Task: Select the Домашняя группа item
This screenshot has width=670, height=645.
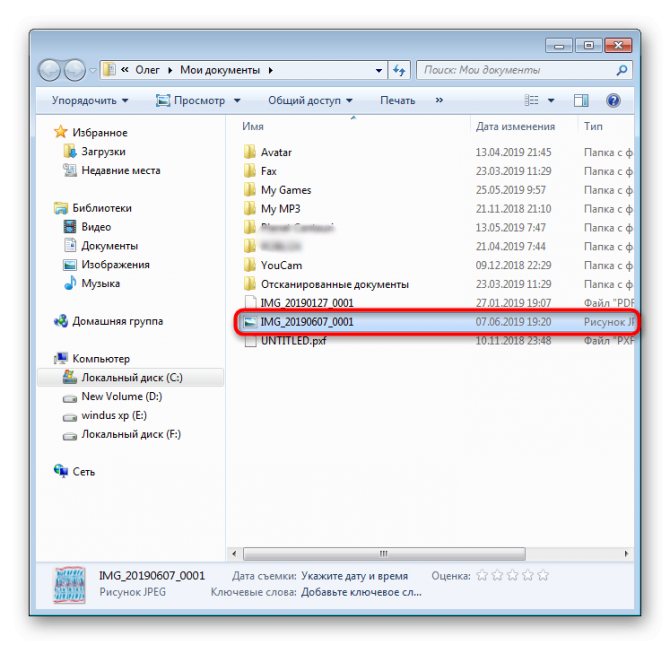Action: (x=116, y=321)
